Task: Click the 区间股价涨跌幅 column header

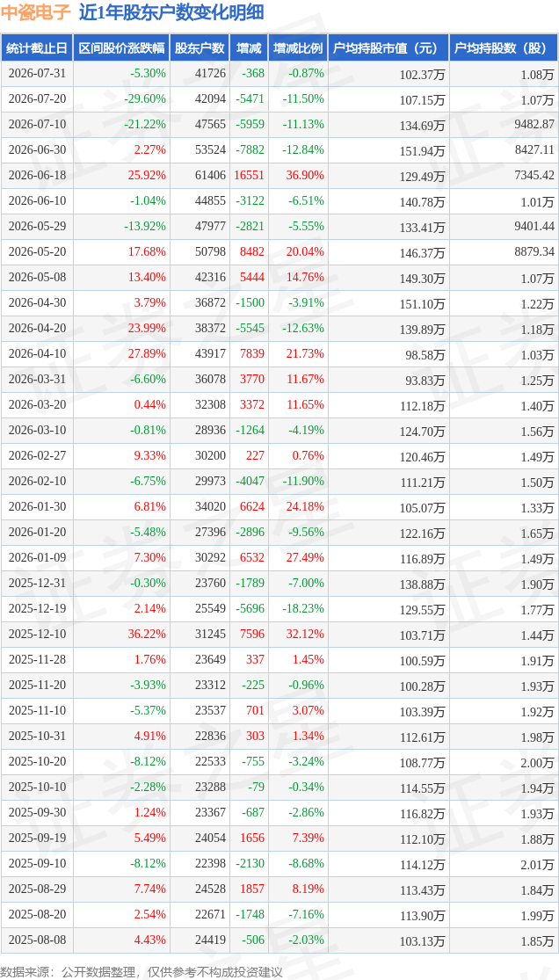Action: point(121,47)
